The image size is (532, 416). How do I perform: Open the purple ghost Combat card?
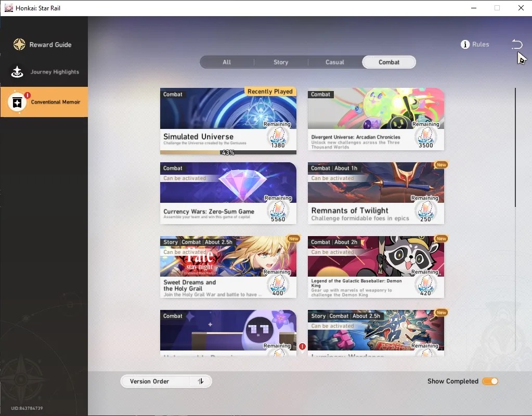(x=228, y=332)
